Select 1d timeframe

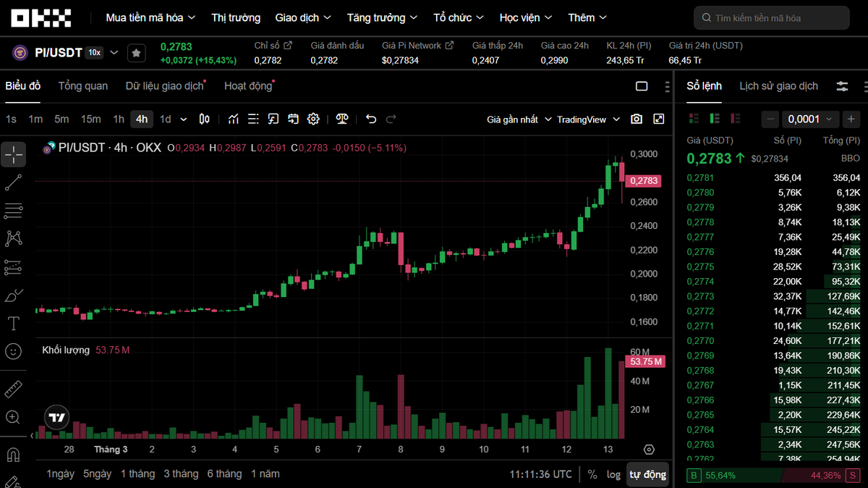166,119
